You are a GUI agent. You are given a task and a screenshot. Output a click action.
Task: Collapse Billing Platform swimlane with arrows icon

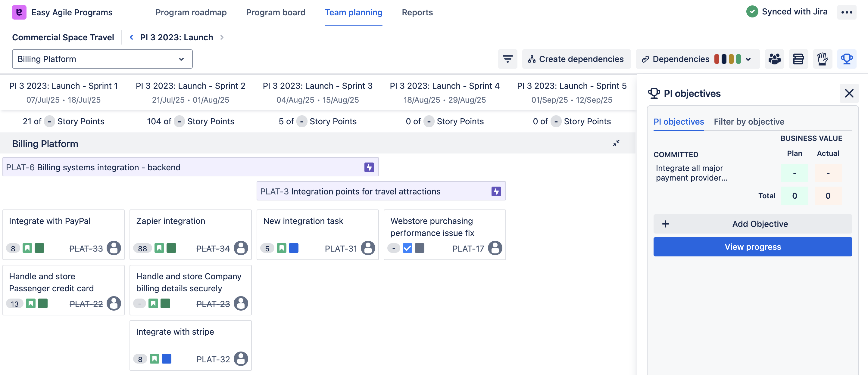coord(616,143)
